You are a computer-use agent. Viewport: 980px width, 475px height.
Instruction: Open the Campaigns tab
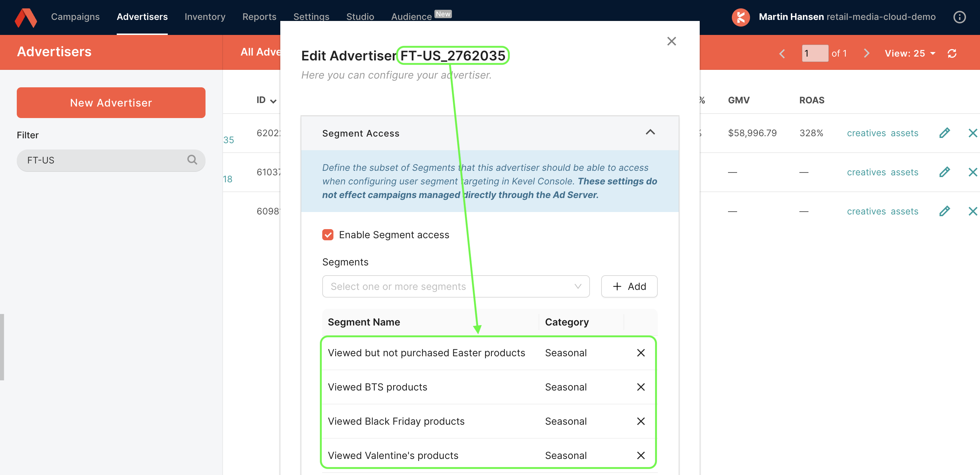75,17
